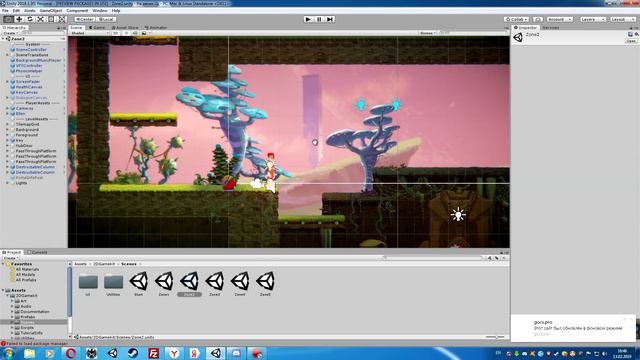Open the cloud services icon
640x360 pixels.
coord(538,19)
